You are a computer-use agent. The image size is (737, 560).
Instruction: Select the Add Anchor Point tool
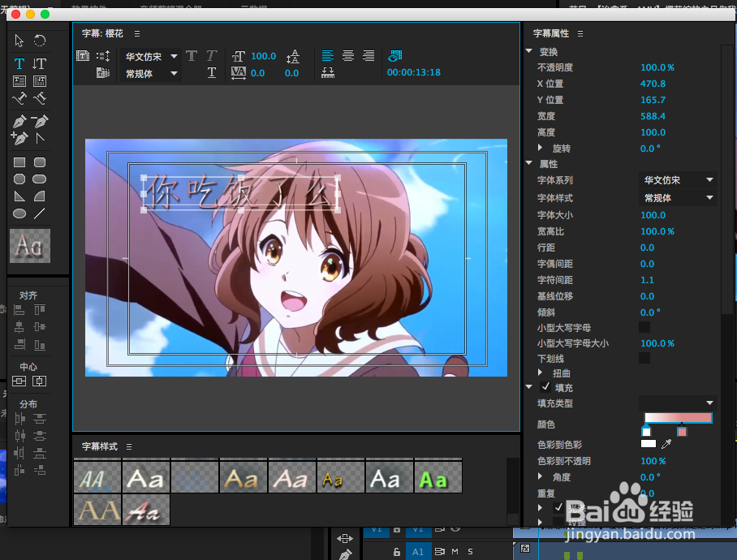tap(19, 138)
